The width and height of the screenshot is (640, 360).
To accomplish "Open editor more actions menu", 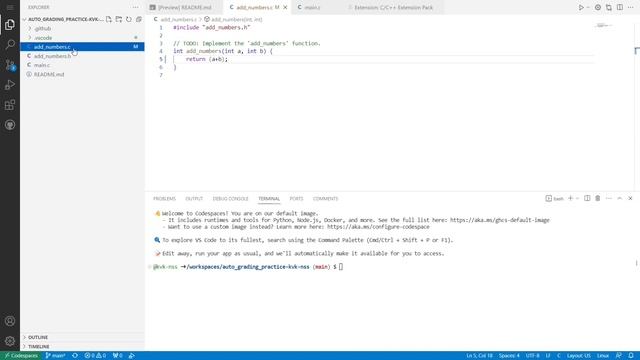I will [631, 7].
